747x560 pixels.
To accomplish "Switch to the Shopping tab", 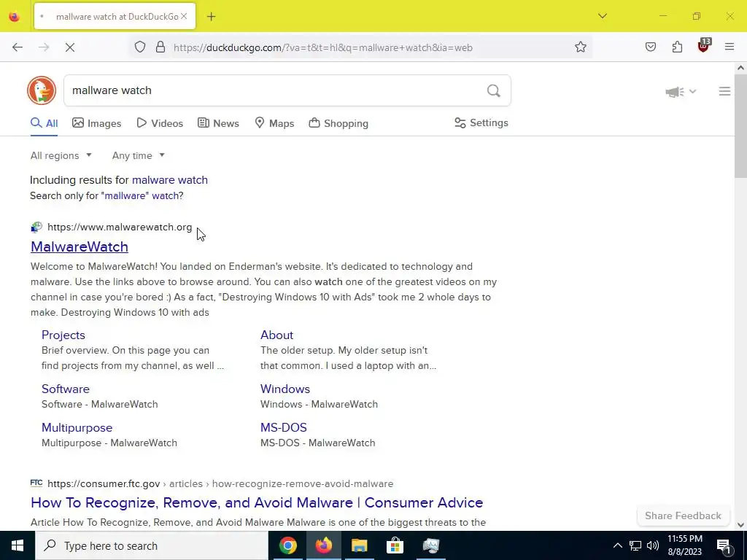I will tap(338, 123).
